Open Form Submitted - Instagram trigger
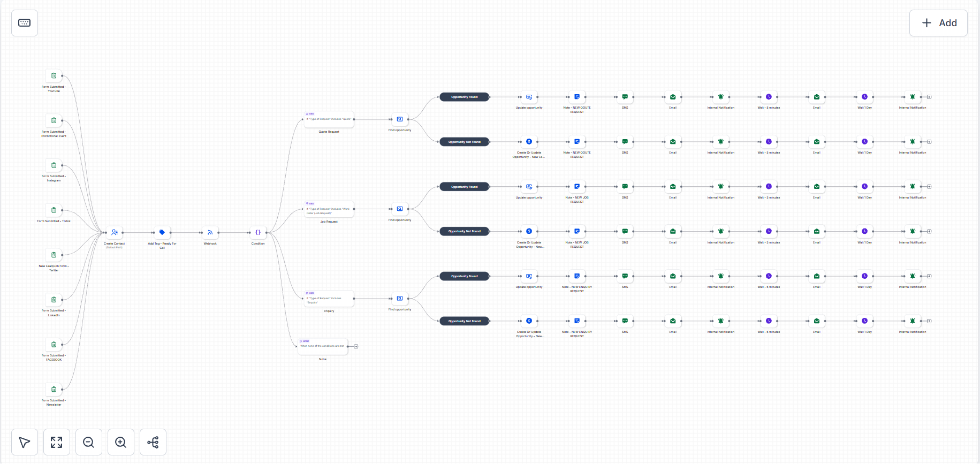 click(x=54, y=165)
